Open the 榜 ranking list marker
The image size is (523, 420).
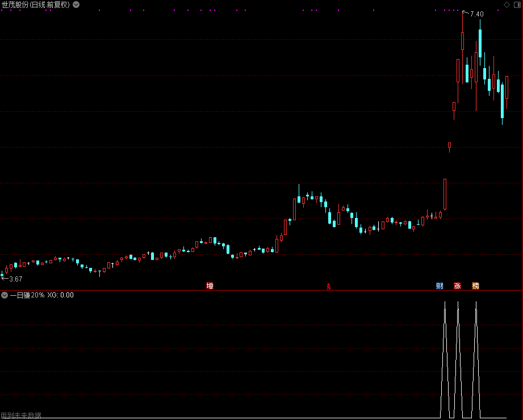(x=475, y=285)
